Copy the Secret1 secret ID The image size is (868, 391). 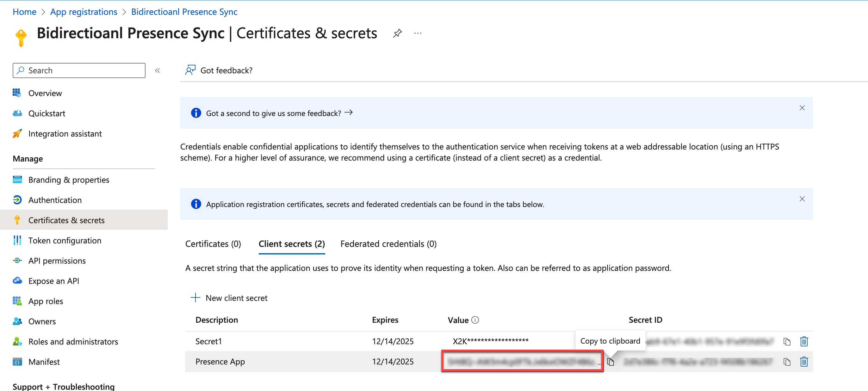(786, 341)
